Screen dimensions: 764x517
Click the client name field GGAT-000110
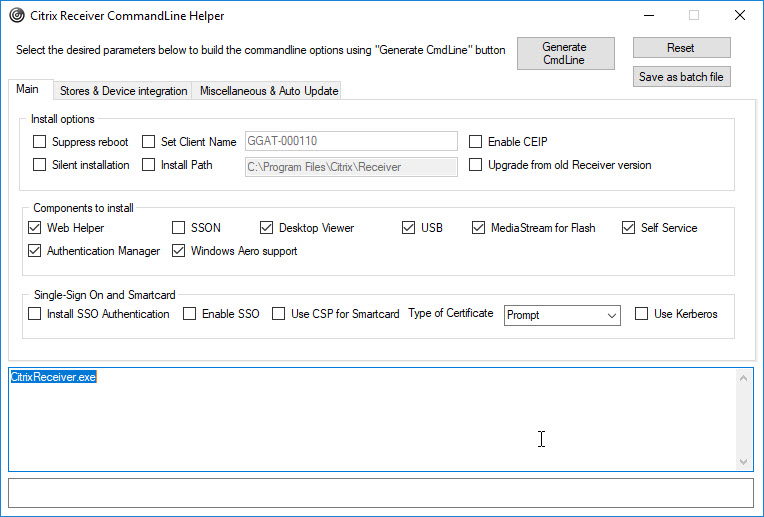[x=351, y=141]
